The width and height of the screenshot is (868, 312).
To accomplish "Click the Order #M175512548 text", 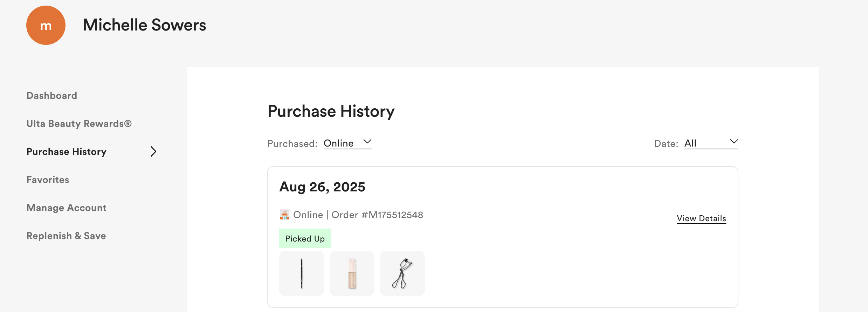I will point(377,215).
